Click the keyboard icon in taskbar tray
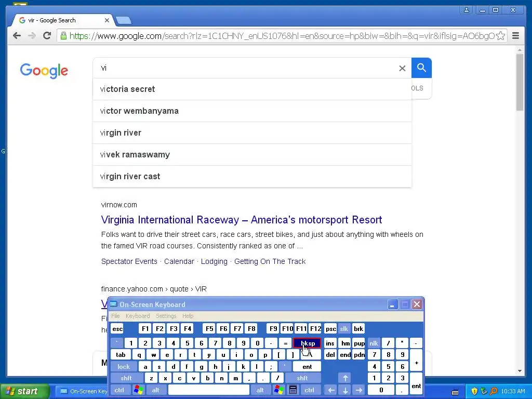This screenshot has width=532, height=399. tap(455, 392)
